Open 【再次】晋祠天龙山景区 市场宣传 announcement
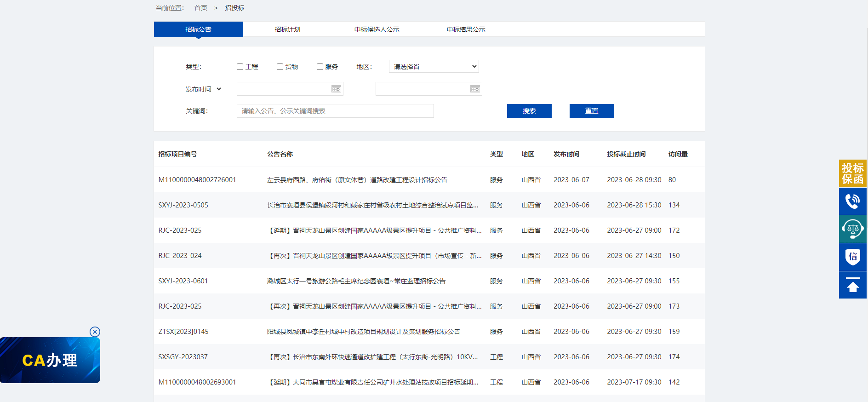Image resolution: width=868 pixels, height=402 pixels. (375, 256)
